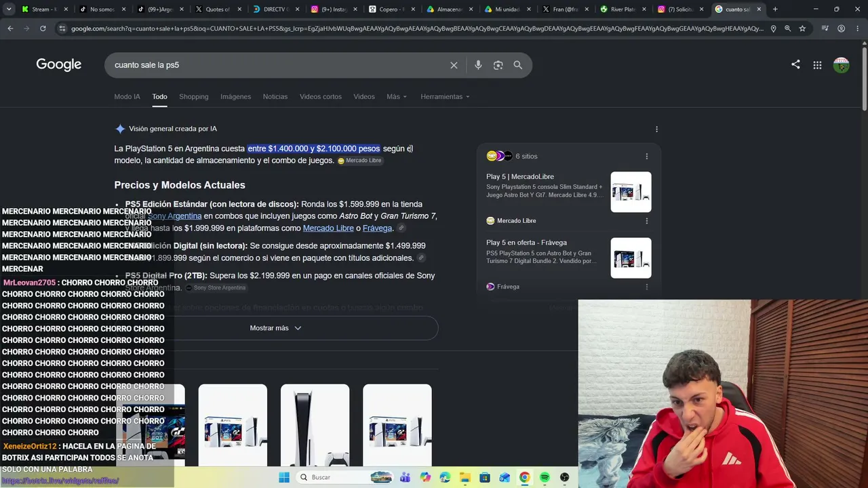Open the Chrome tab search dropdown

pyautogui.click(x=9, y=9)
